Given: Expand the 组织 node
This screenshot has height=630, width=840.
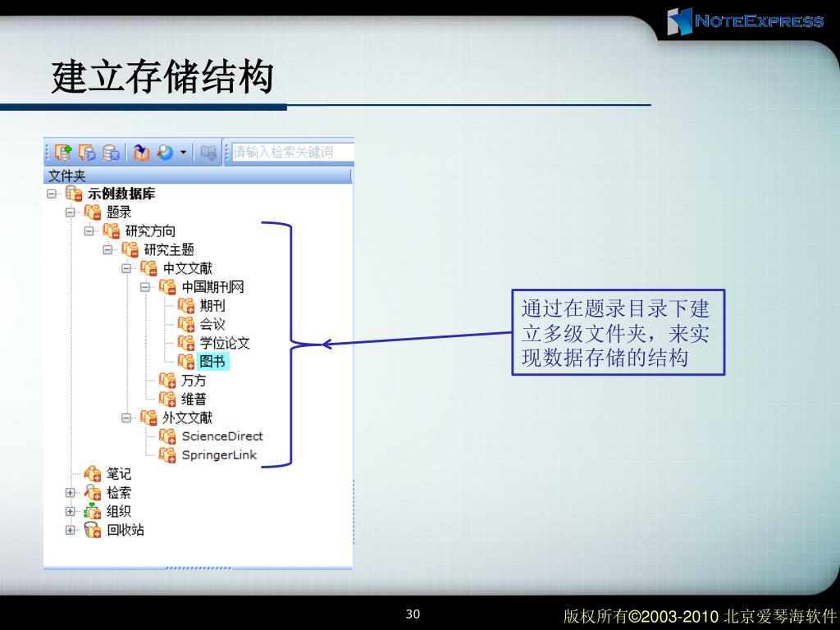Looking at the screenshot, I should tap(71, 511).
